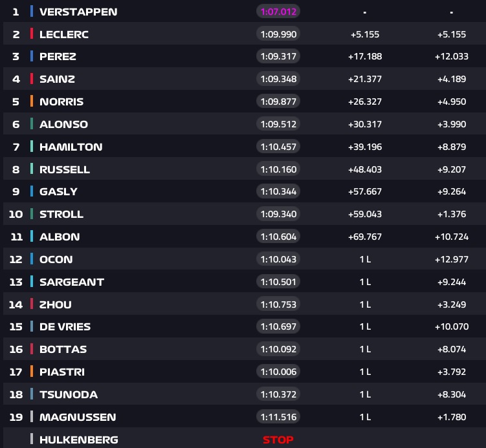The image size is (486, 448).
Task: Click Leclerc's red team color bar
Action: (x=32, y=34)
